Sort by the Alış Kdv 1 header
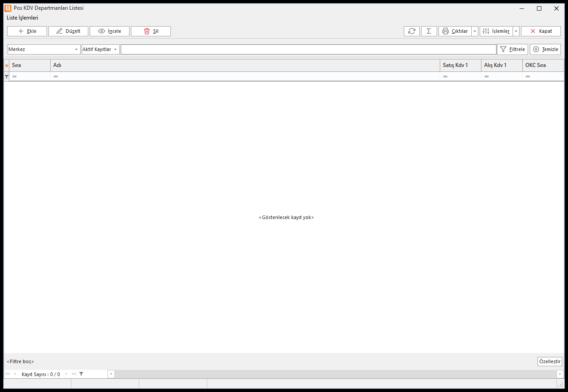568x392 pixels. click(502, 66)
